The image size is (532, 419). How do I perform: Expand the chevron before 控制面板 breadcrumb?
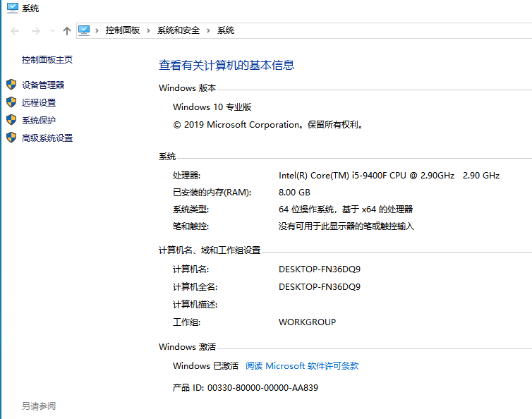[x=98, y=30]
